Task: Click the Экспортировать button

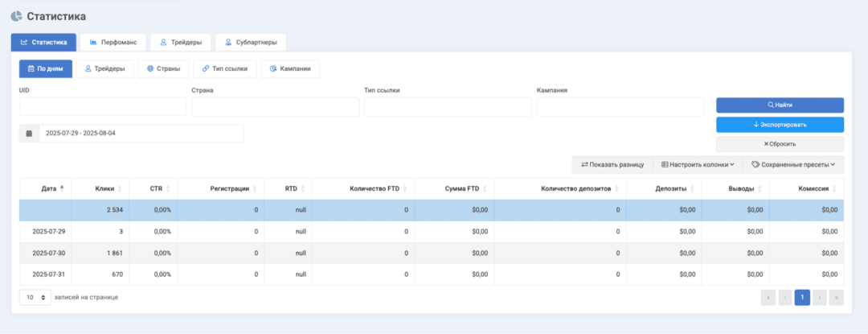Action: [x=780, y=125]
